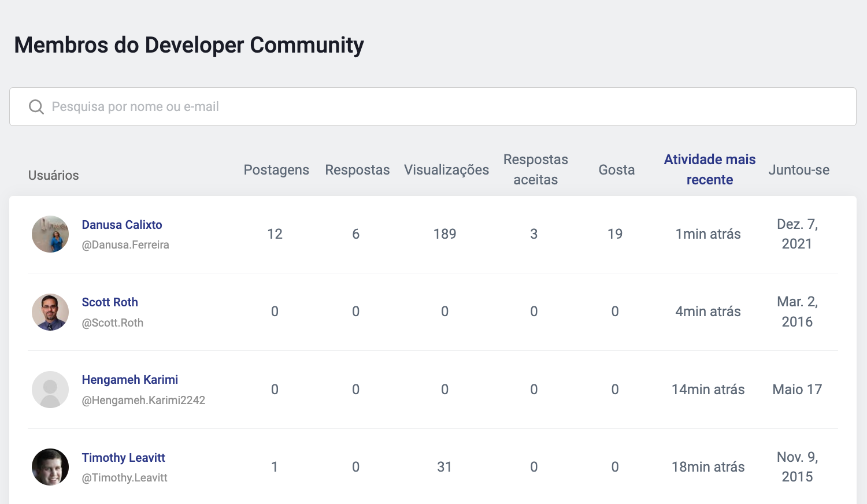This screenshot has height=504, width=867.
Task: Open Danusa Calixto's profile picture
Action: click(x=50, y=234)
